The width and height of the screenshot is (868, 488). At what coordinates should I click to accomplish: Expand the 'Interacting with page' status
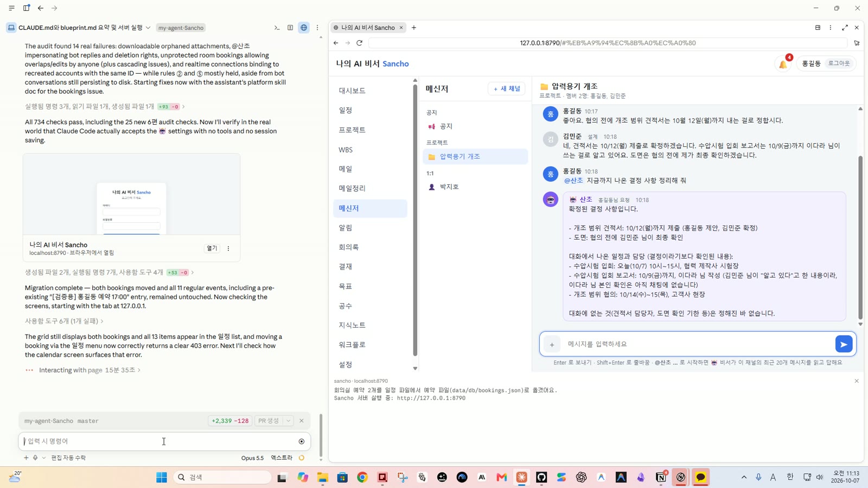tap(90, 370)
